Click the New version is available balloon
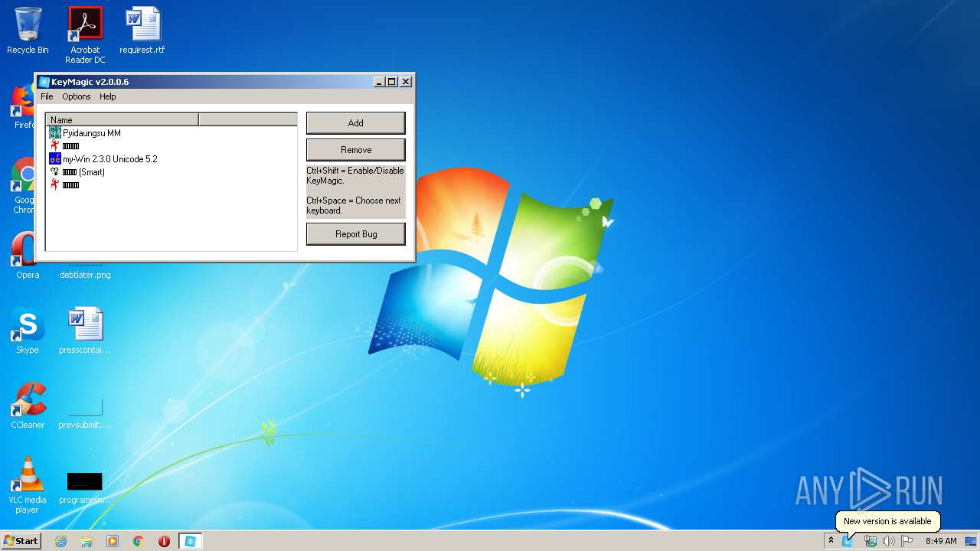The height and width of the screenshot is (551, 980). point(887,521)
